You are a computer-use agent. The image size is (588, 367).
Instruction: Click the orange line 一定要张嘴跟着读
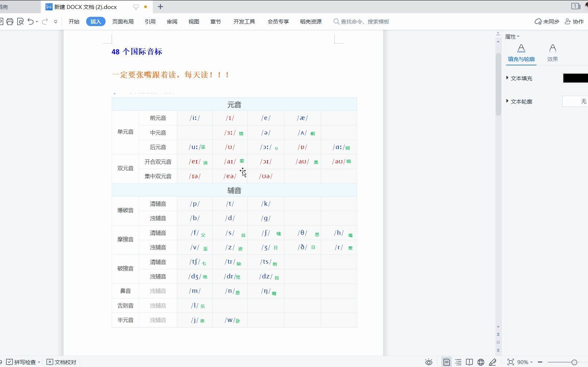tap(170, 75)
